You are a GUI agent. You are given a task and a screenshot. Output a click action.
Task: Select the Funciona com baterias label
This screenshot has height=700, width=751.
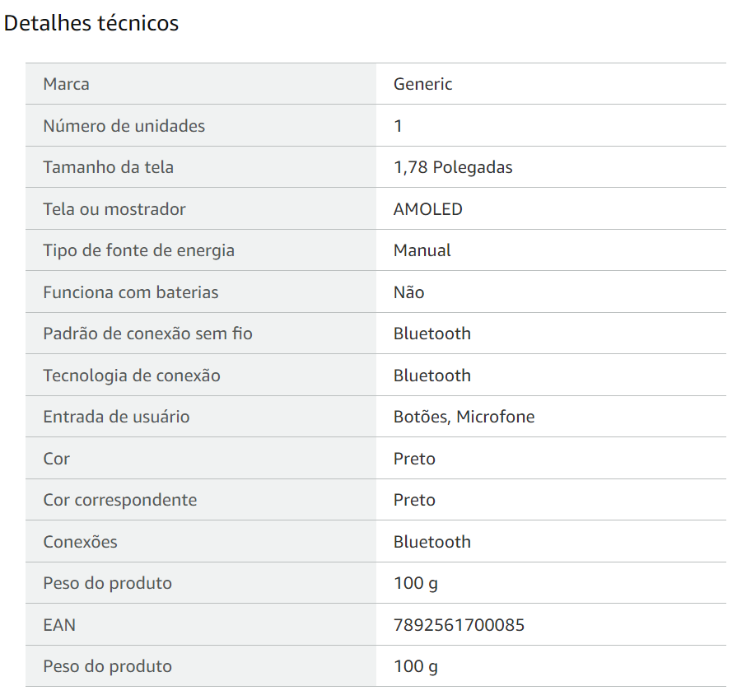(131, 292)
